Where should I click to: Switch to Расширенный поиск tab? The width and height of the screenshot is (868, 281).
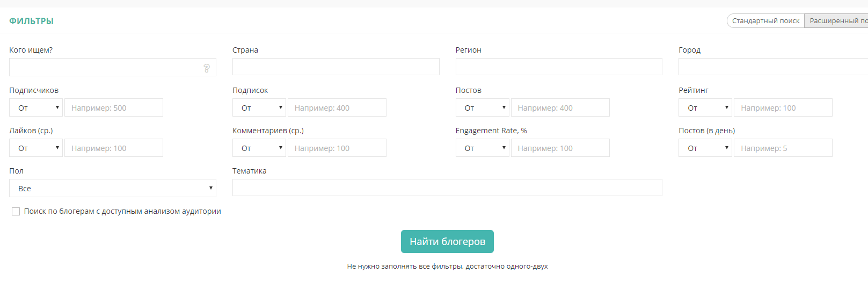[x=836, y=21]
